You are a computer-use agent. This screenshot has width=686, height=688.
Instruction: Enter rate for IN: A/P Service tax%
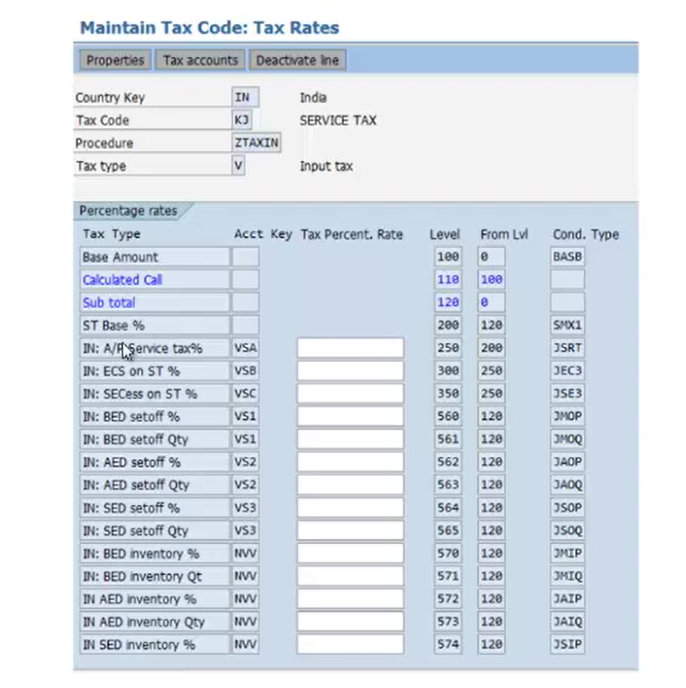point(350,348)
